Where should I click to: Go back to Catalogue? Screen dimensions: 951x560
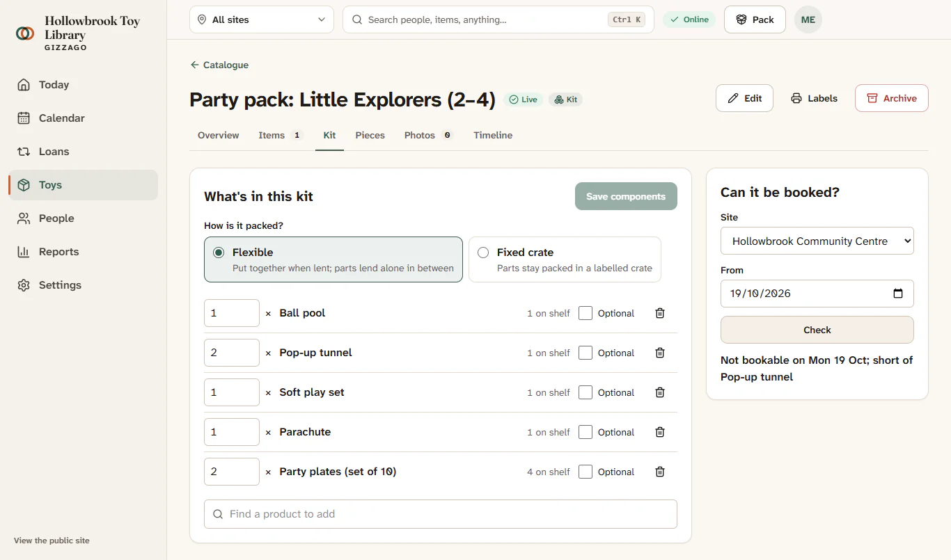point(219,65)
